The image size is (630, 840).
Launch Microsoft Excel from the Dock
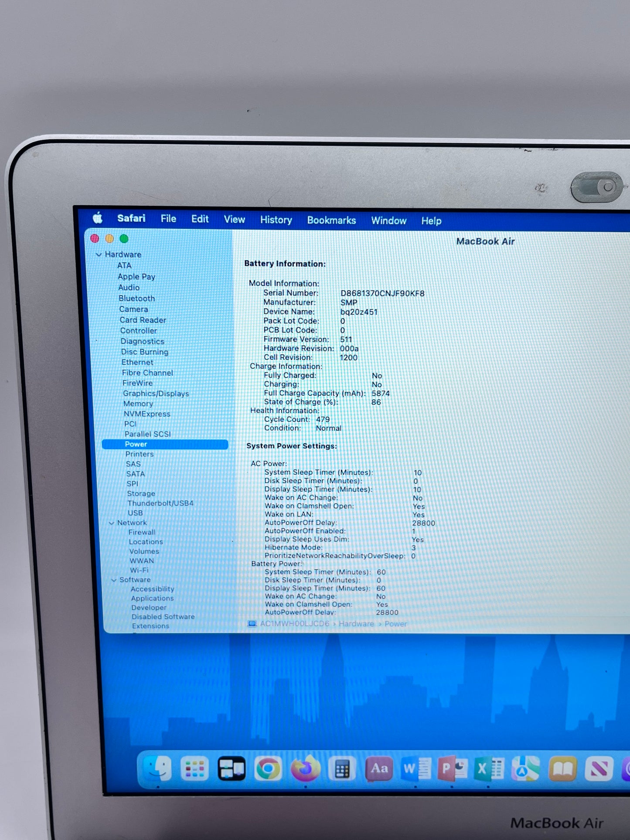pyautogui.click(x=489, y=769)
